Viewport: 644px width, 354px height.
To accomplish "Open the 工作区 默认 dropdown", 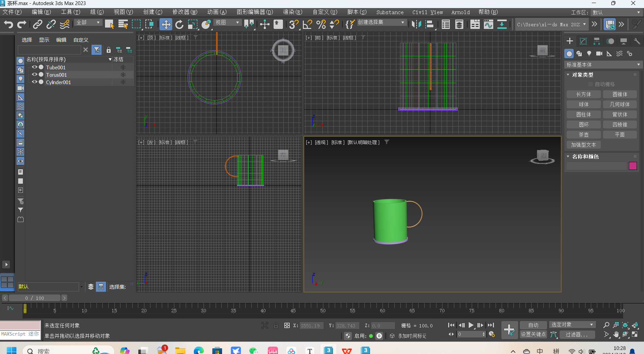I will pyautogui.click(x=616, y=12).
